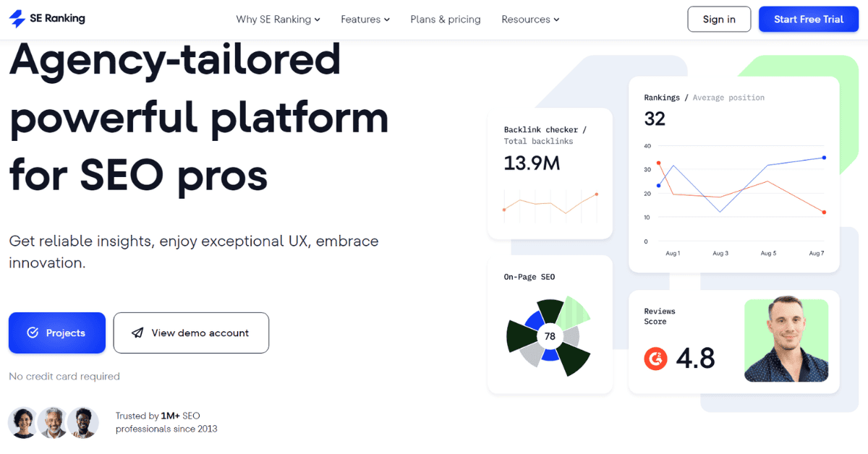Open Projects button

point(57,333)
